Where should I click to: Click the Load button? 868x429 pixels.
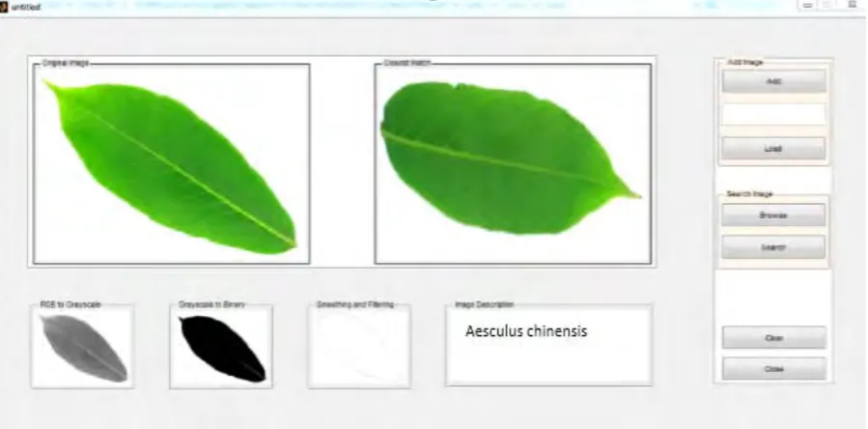click(x=773, y=149)
